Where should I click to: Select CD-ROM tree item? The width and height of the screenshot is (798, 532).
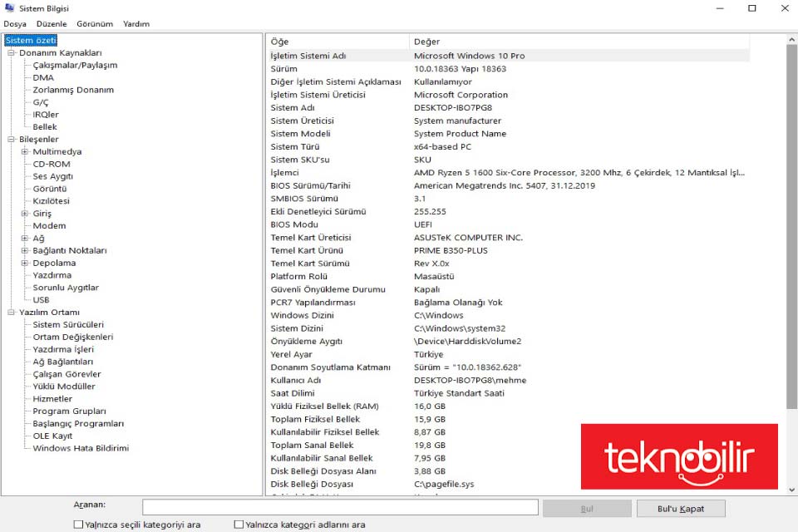[52, 164]
